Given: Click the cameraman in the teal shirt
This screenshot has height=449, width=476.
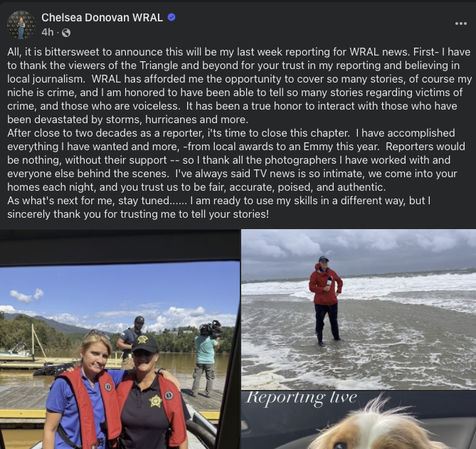Looking at the screenshot, I should 207,358.
